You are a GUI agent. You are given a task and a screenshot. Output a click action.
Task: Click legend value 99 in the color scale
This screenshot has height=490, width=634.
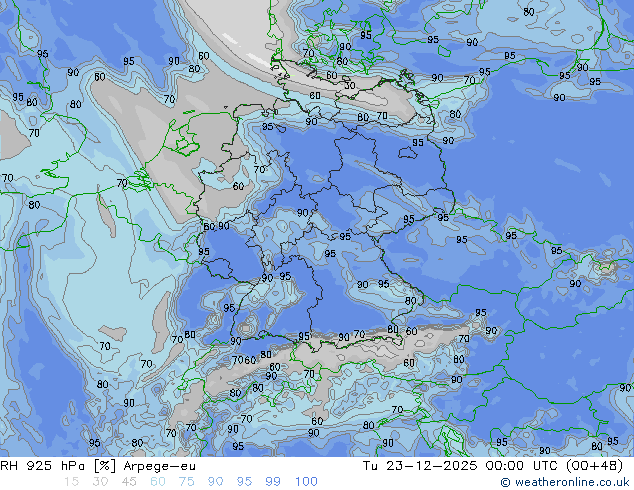tap(273, 482)
